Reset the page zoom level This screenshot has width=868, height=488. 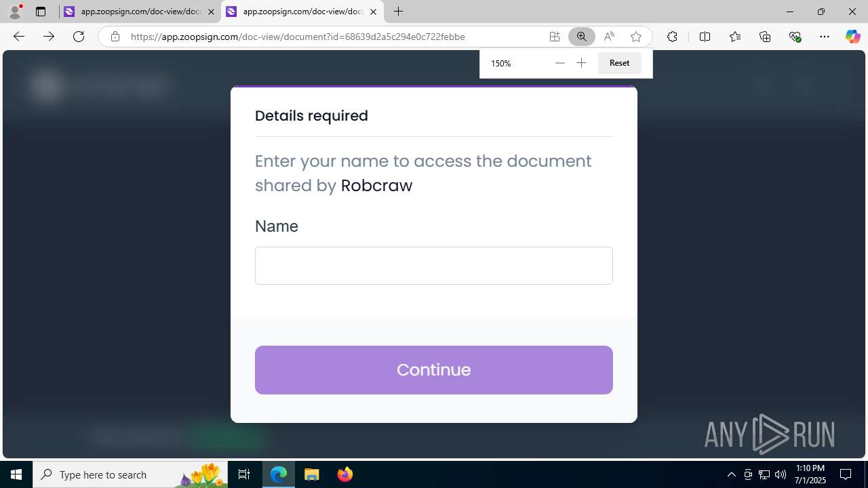(619, 63)
